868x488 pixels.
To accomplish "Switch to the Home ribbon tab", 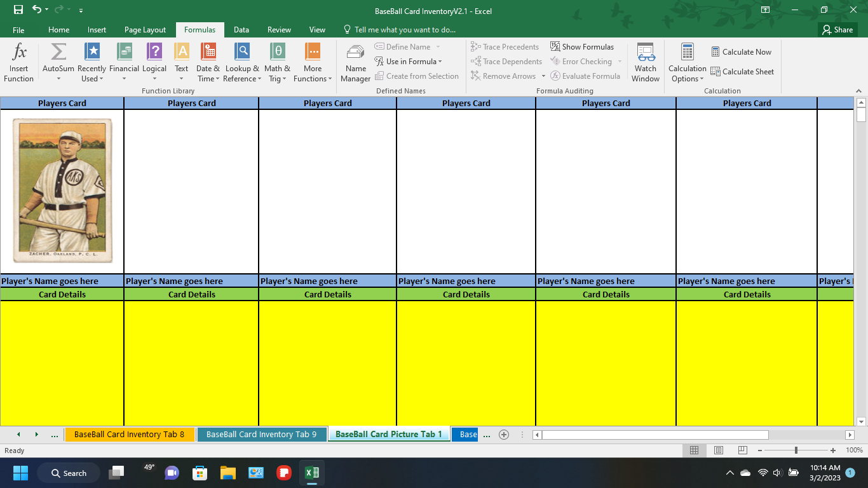I will pyautogui.click(x=59, y=30).
